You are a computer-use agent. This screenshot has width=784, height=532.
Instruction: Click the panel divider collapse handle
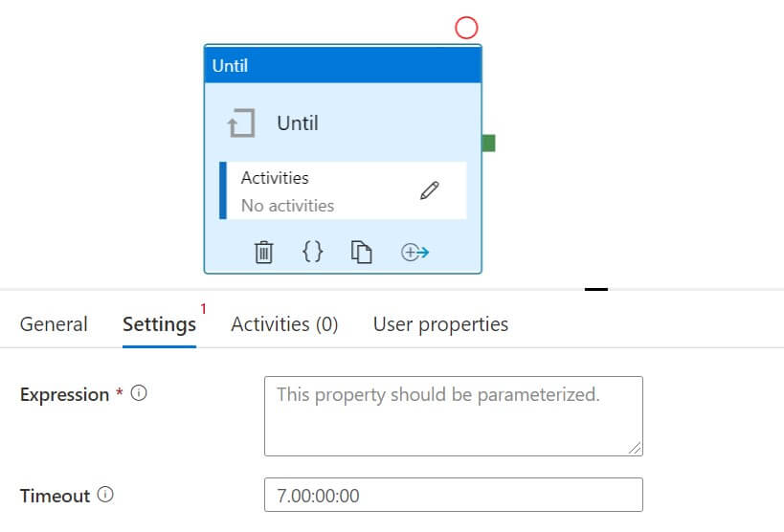(x=596, y=288)
